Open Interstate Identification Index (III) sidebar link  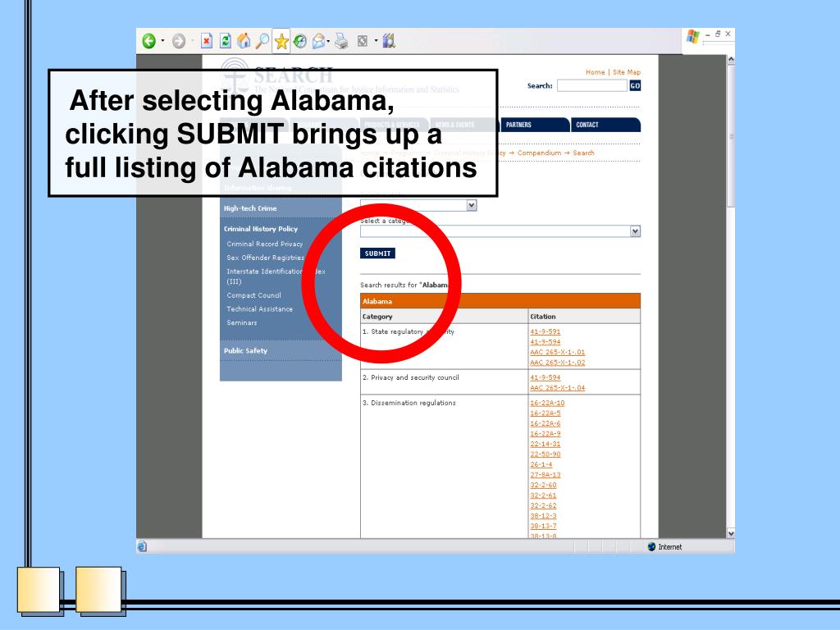point(276,276)
